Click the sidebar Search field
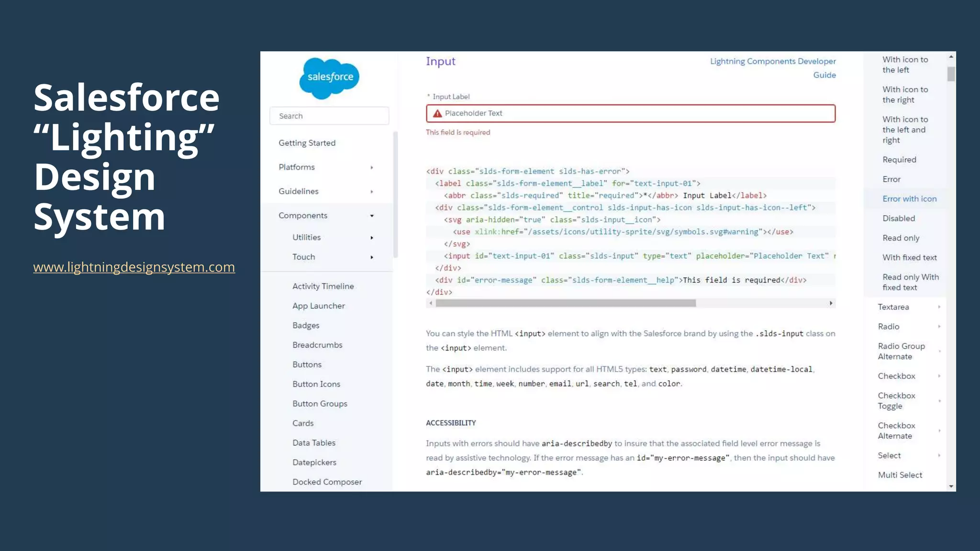 click(x=329, y=116)
